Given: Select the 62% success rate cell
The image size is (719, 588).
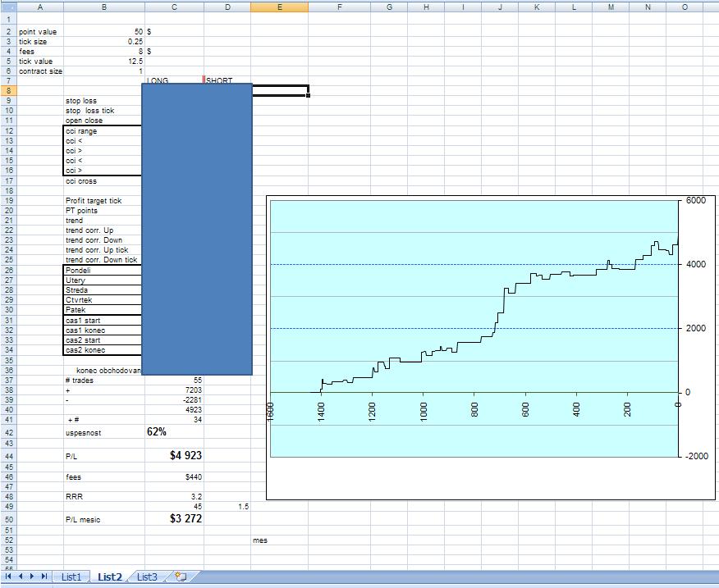Looking at the screenshot, I should [x=174, y=431].
